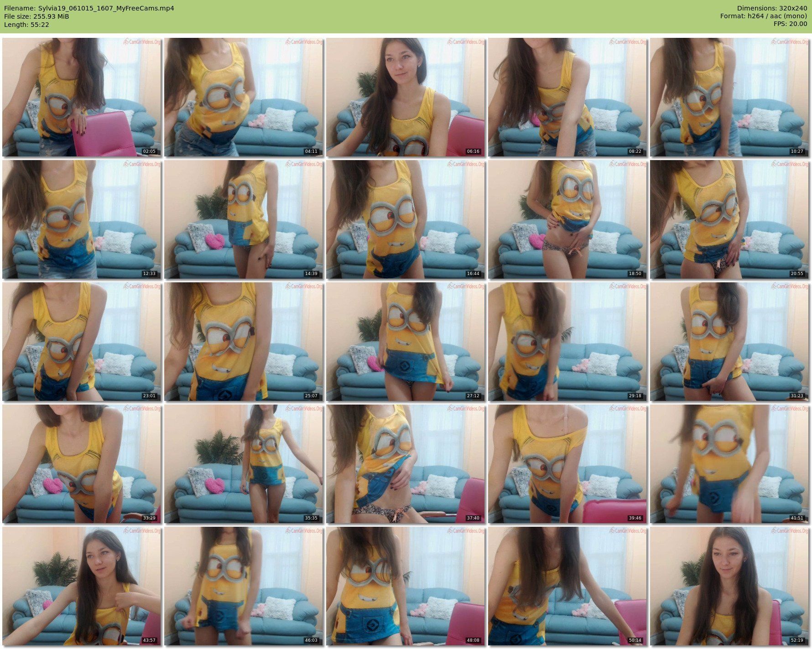Select the thumbnail stamped 52:19
Screen dimensions: 812x649
(729, 586)
